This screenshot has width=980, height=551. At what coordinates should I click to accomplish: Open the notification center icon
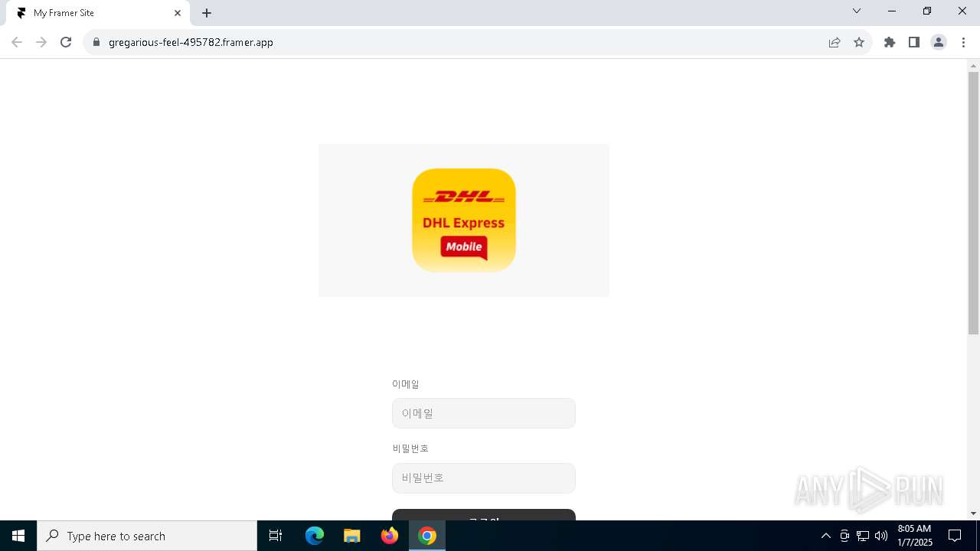955,536
